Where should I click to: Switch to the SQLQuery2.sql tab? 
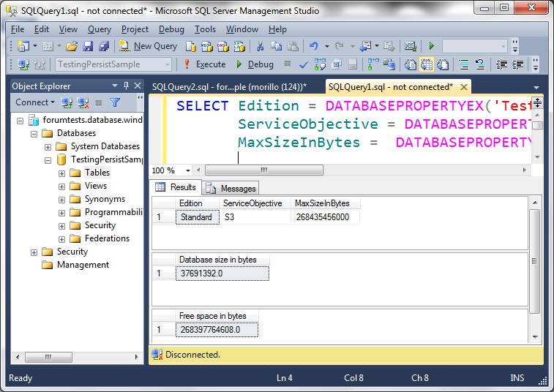click(229, 87)
